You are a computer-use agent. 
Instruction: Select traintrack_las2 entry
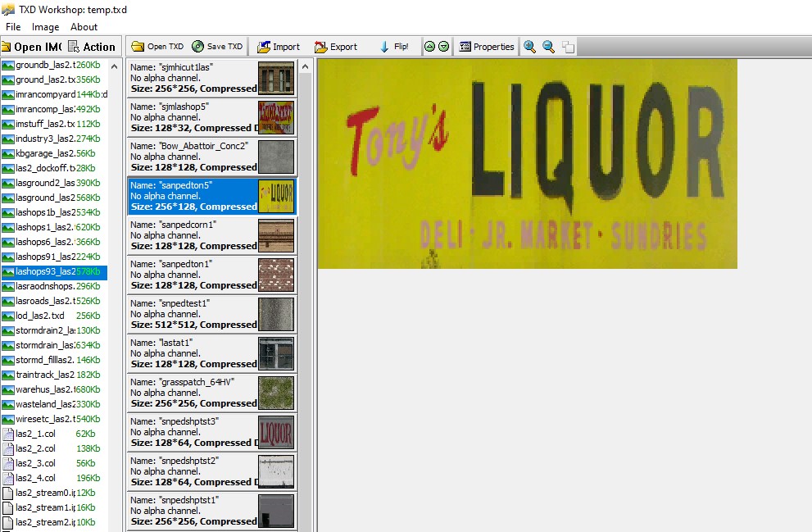(54, 375)
